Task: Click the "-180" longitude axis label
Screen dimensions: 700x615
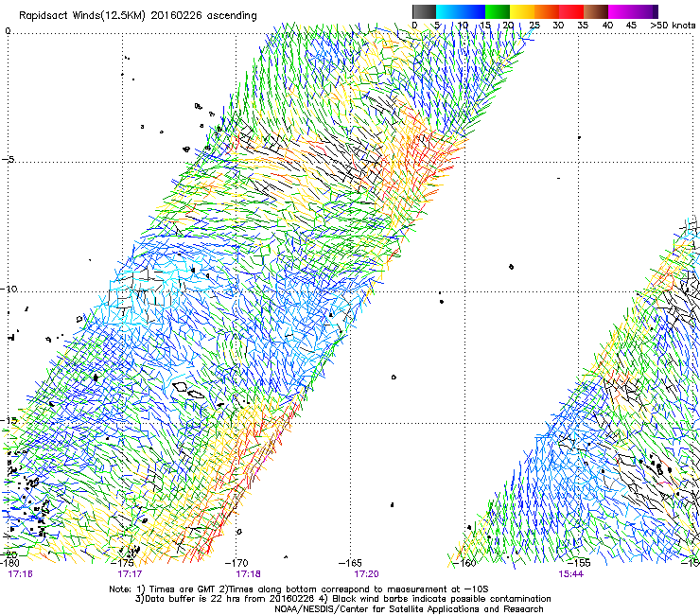Action: coord(9,563)
